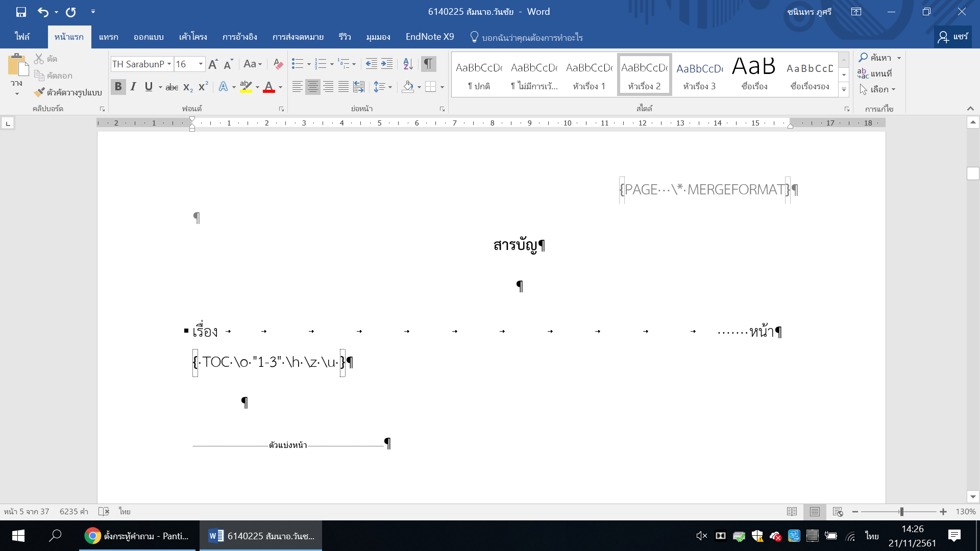This screenshot has width=980, height=551.
Task: Click the zoom slider handle in the status bar
Action: coord(902,511)
